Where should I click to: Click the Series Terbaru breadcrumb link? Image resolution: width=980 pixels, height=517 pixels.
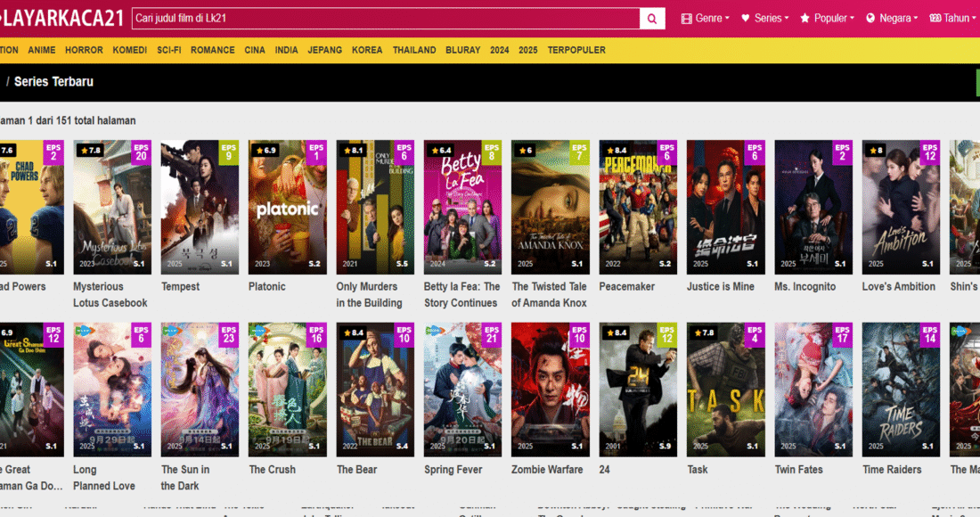(53, 81)
